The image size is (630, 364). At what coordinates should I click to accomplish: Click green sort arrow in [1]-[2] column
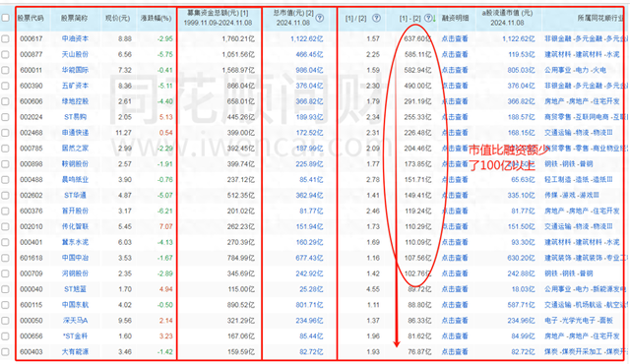[x=434, y=19]
